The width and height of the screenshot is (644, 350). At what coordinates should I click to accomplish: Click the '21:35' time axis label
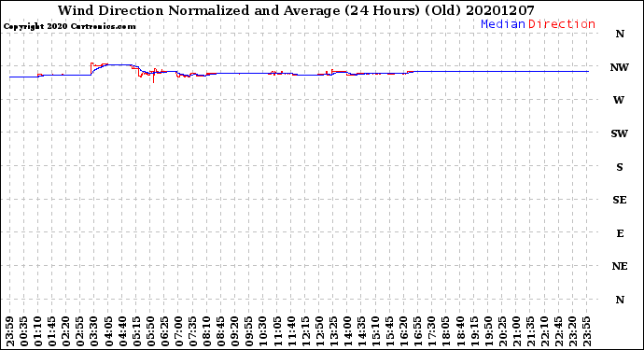coord(531,331)
